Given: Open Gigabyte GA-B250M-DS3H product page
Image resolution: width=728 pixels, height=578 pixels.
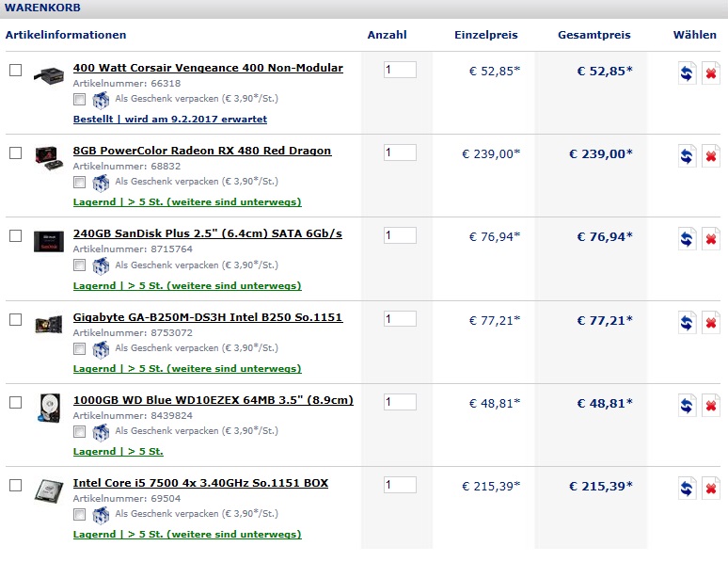Looking at the screenshot, I should click(x=208, y=317).
